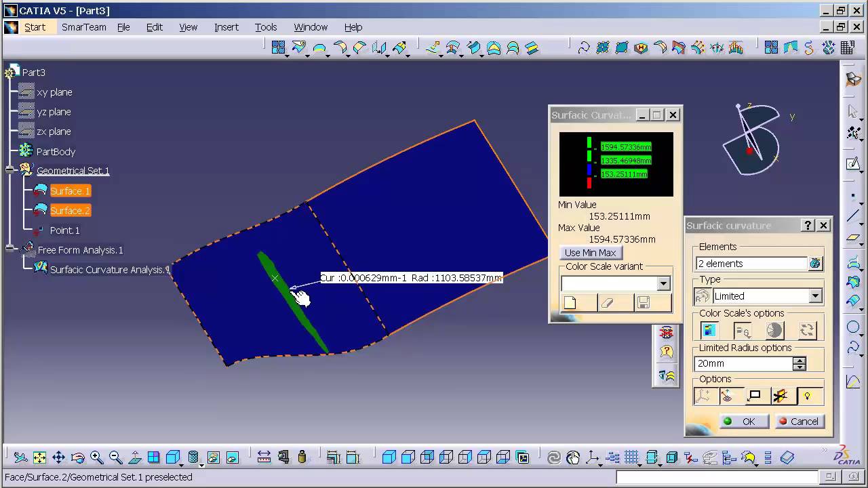Toggle the No Highlight color scale option
Image resolution: width=868 pixels, height=488 pixels.
pyautogui.click(x=743, y=330)
